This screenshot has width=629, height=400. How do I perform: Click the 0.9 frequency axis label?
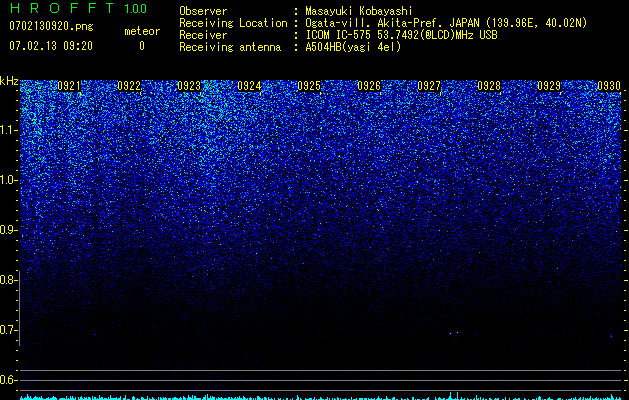tap(7, 230)
